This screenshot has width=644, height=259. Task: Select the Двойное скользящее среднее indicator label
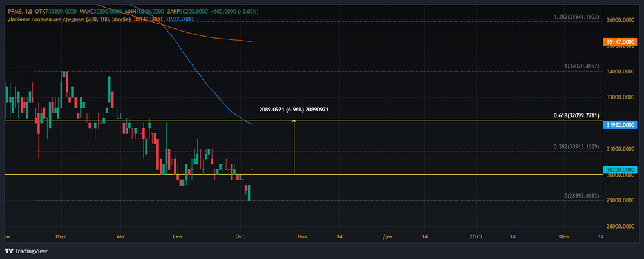(x=70, y=19)
